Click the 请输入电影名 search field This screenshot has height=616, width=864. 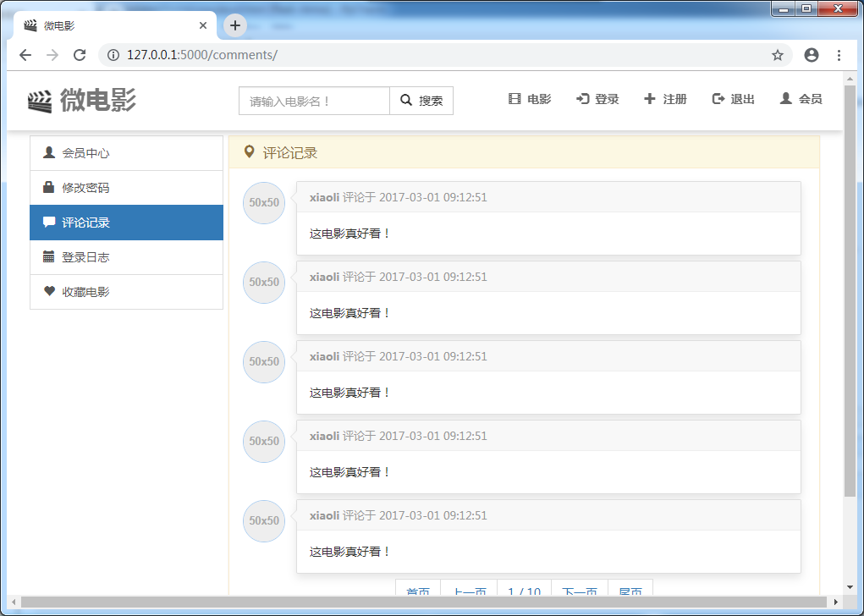pos(314,101)
